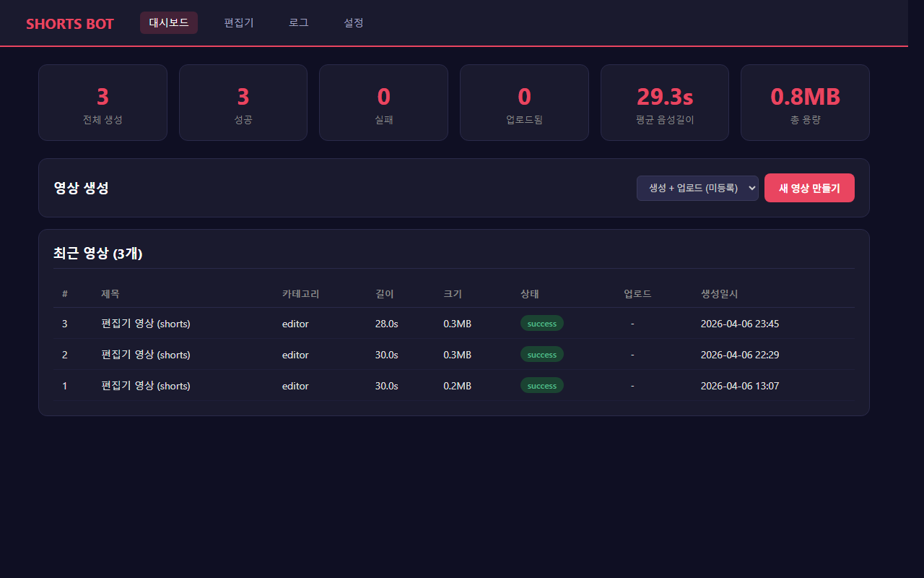The height and width of the screenshot is (578, 924).
Task: Click the 0.2MB size cell
Action: point(458,386)
